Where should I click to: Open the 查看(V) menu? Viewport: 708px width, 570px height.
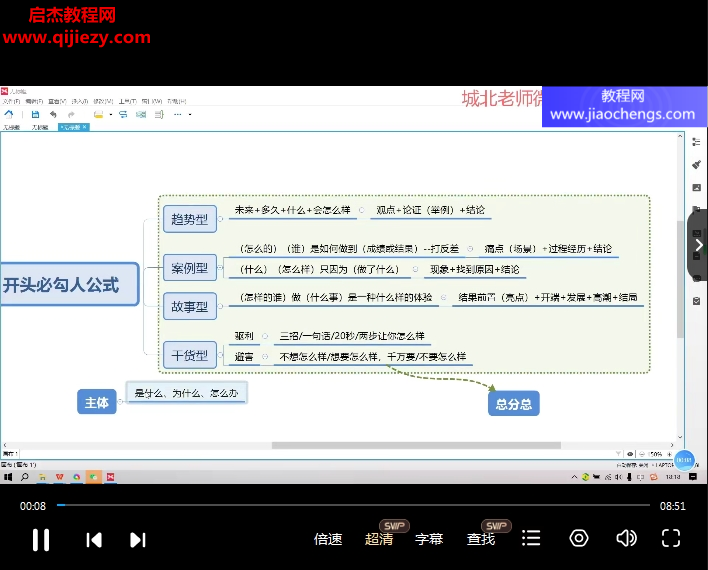click(57, 101)
